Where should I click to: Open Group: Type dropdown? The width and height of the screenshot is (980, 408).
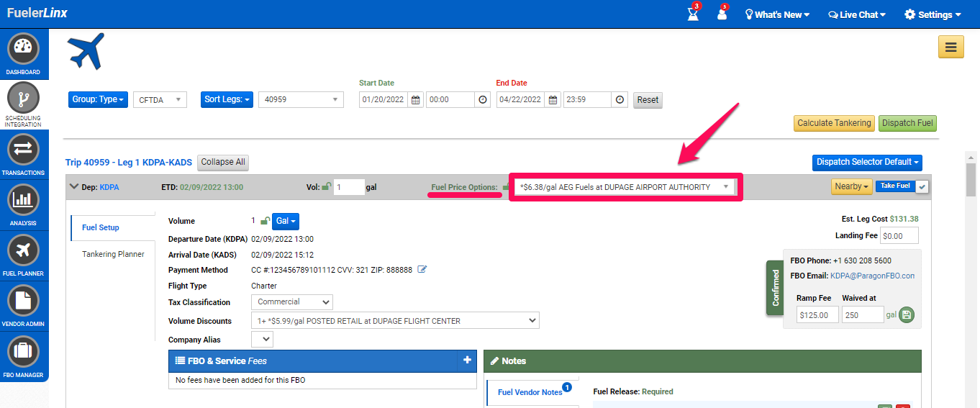click(x=98, y=99)
